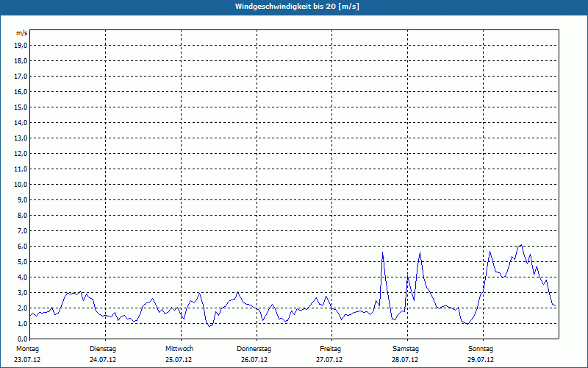Image resolution: width=588 pixels, height=368 pixels.
Task: Click the date 26.07.12
Action: tap(254, 360)
